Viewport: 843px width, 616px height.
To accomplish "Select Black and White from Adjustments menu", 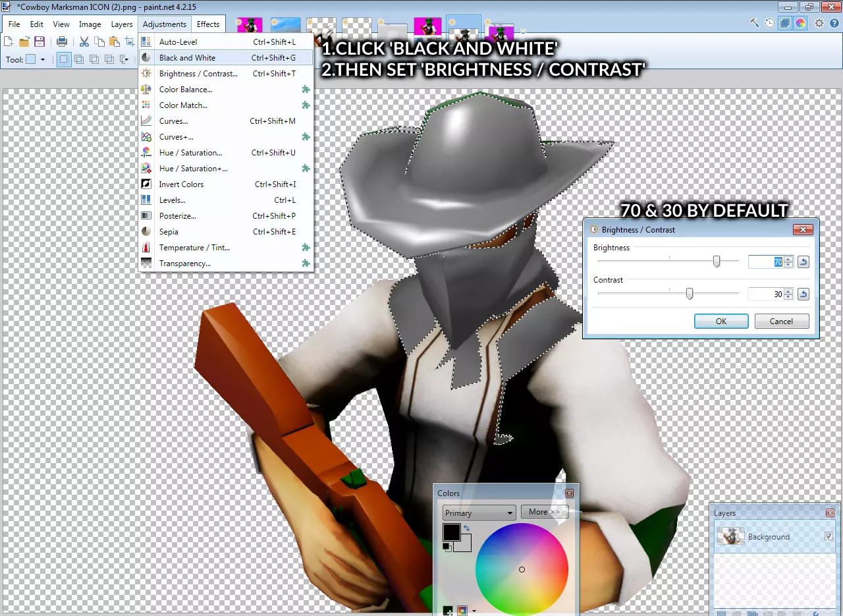I will coord(187,58).
